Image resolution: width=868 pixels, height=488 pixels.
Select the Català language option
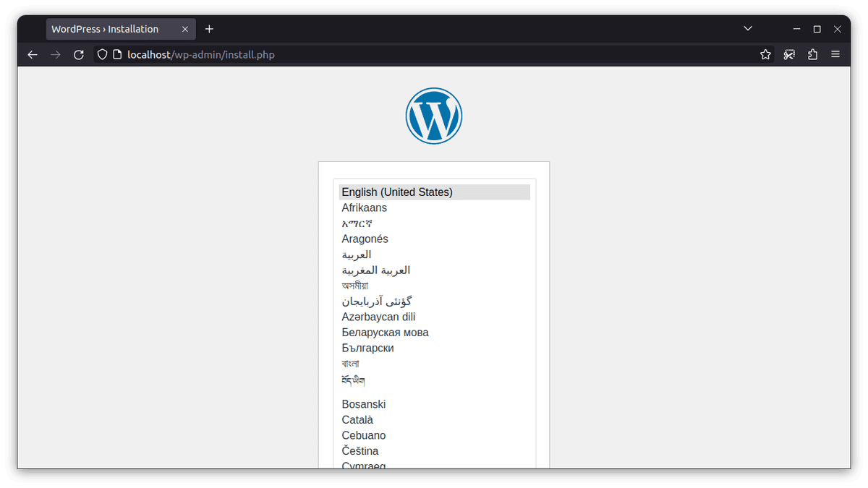pyautogui.click(x=357, y=419)
